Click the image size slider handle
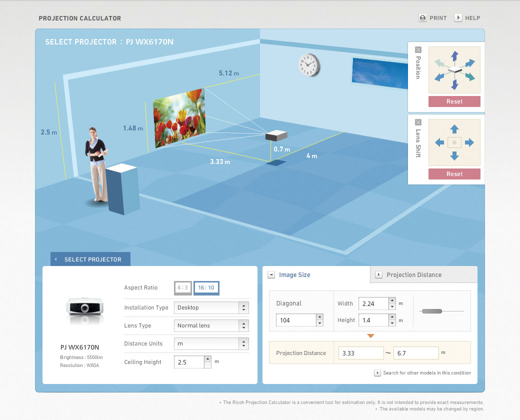This screenshot has height=420, width=520. (x=432, y=311)
